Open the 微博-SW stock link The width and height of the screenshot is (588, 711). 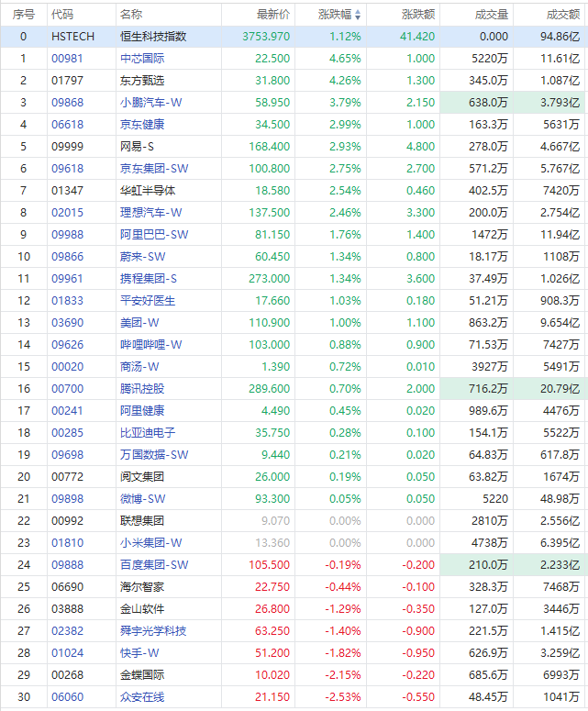(x=143, y=499)
